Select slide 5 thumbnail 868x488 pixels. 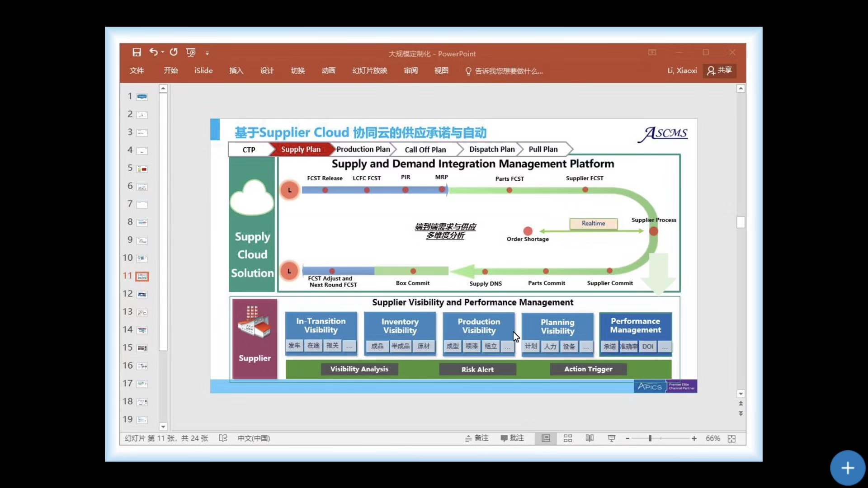(142, 169)
